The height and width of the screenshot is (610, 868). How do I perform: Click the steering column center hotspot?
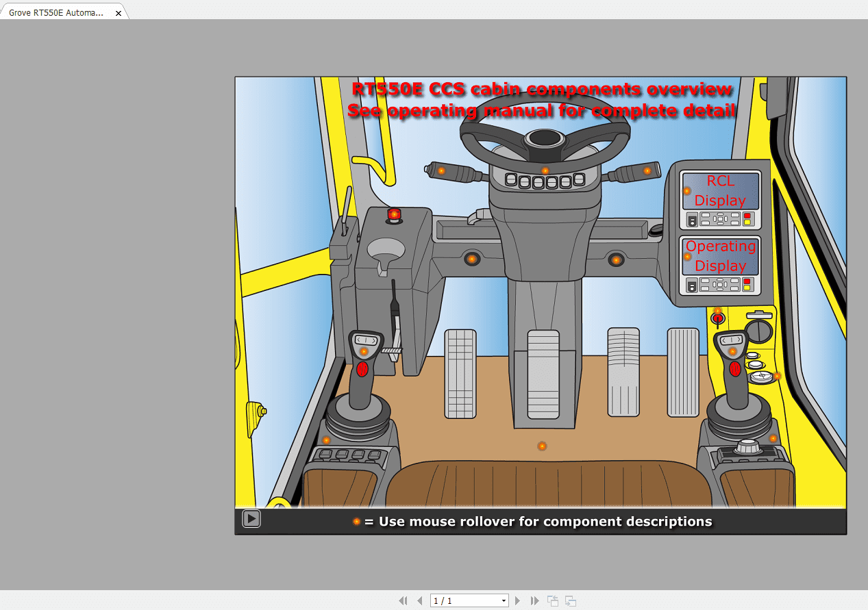pyautogui.click(x=545, y=170)
